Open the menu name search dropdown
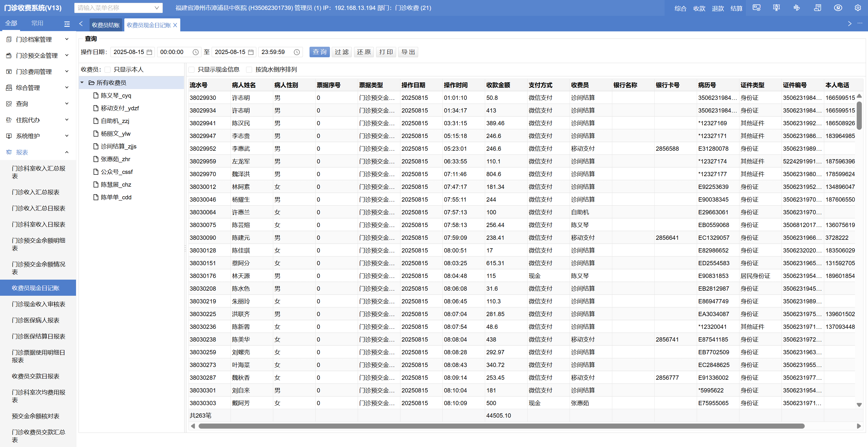 coord(156,8)
